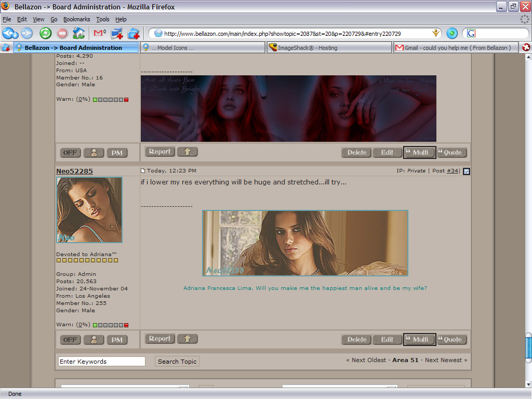Go to the Home page icon
Viewport: 532px width, 399px height.
(x=79, y=33)
